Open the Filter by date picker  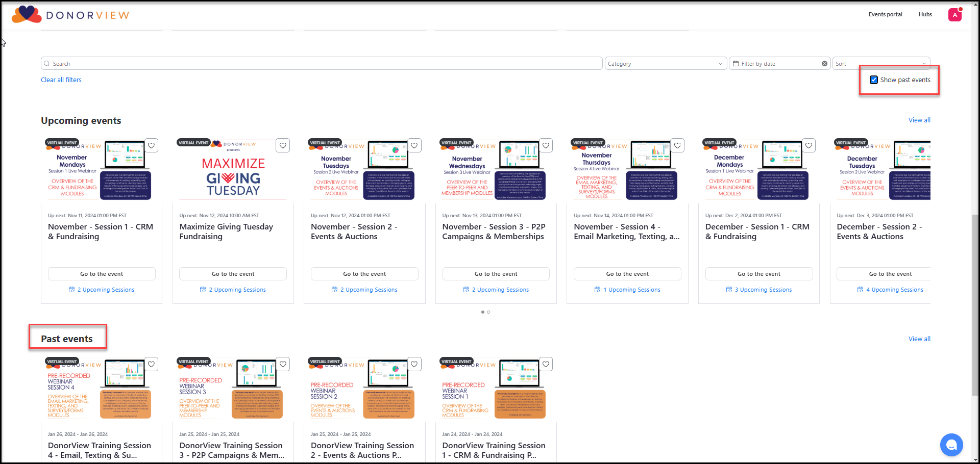pyautogui.click(x=779, y=64)
